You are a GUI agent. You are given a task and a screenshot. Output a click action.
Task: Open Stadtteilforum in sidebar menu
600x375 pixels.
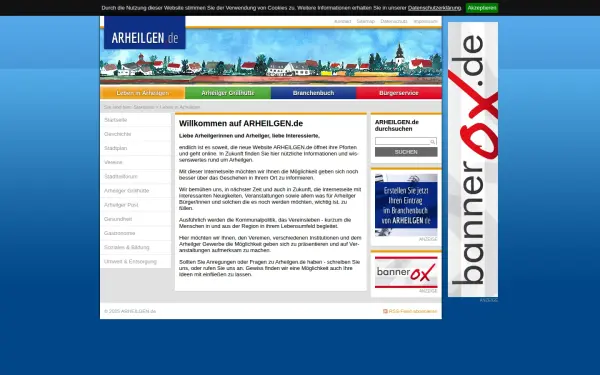135,177
